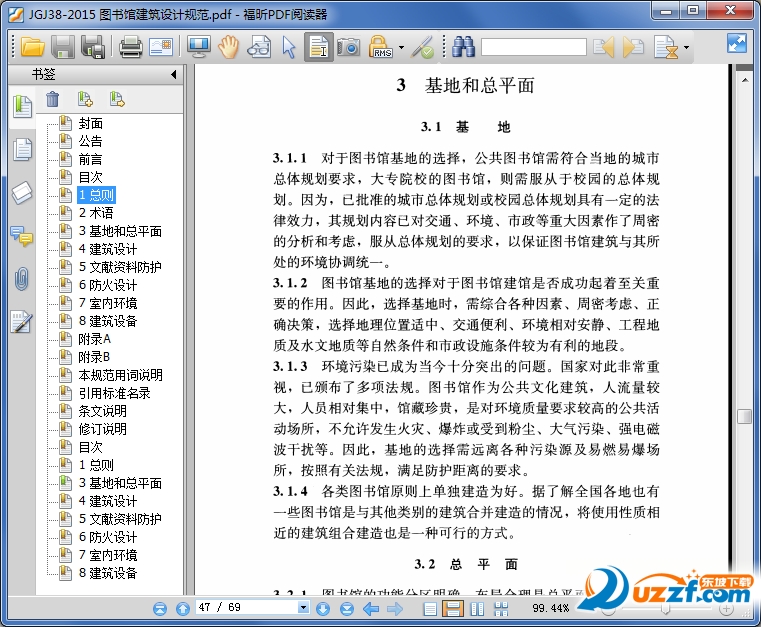Open the 附录A bookmark
The image size is (761, 627).
coord(95,339)
